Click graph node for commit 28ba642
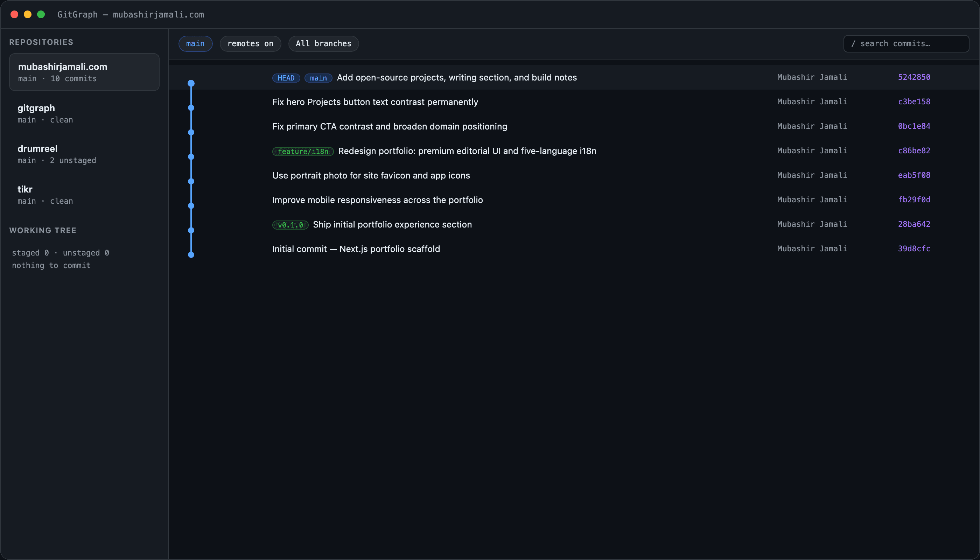The width and height of the screenshot is (980, 560). pos(191,230)
